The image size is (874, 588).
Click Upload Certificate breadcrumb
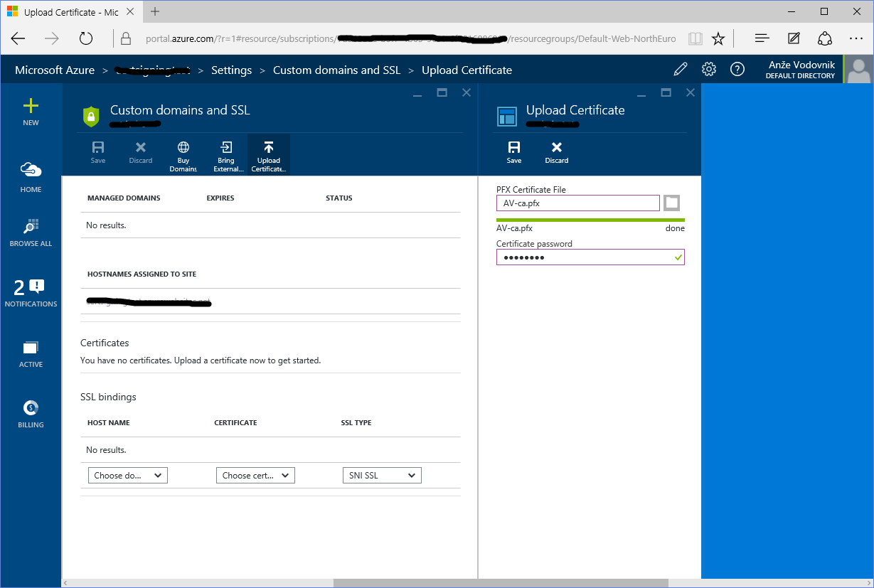[467, 70]
